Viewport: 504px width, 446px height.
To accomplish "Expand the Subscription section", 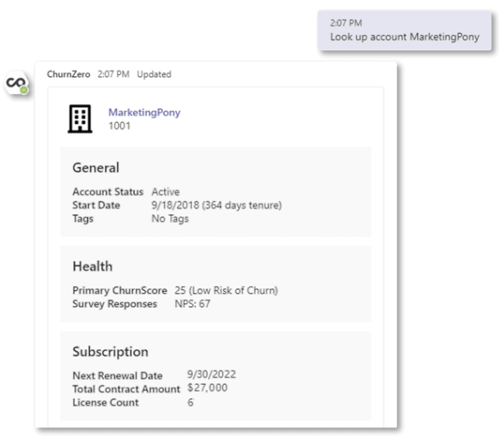I will pyautogui.click(x=110, y=351).
